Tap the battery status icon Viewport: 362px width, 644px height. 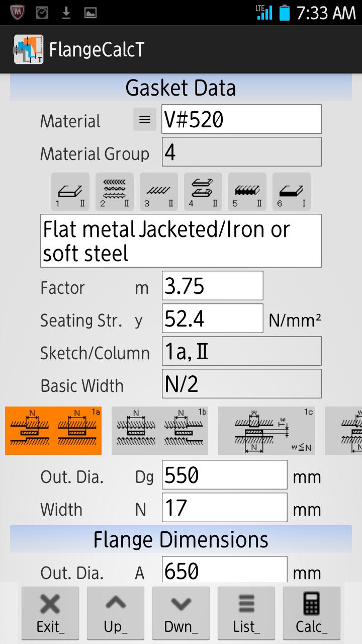coord(285,13)
